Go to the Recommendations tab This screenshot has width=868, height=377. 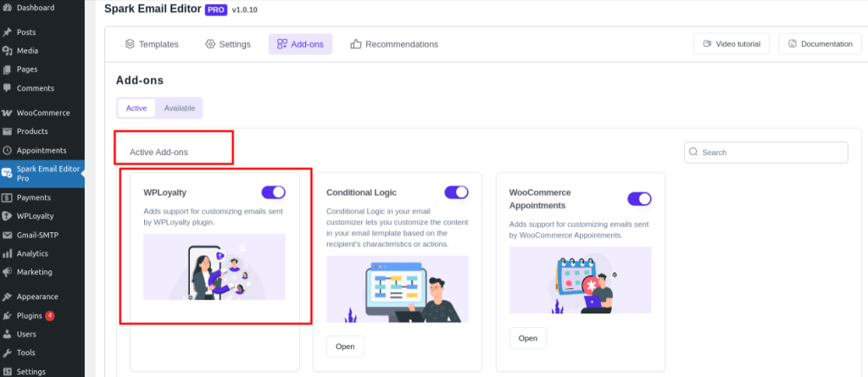coord(394,44)
